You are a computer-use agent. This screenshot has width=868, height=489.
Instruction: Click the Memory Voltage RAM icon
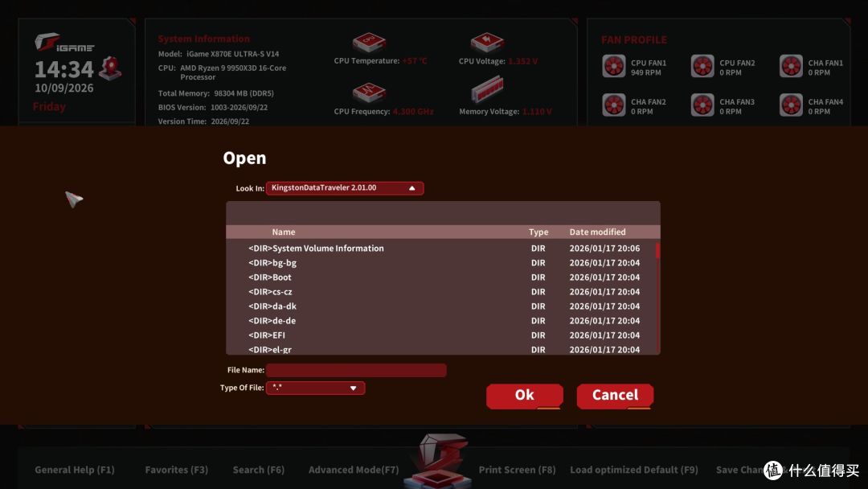[487, 90]
